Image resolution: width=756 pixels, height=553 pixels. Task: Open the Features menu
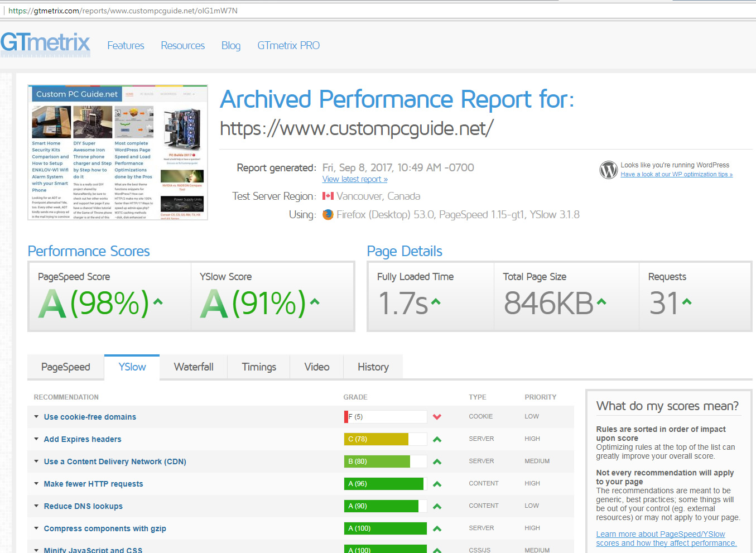coord(126,46)
